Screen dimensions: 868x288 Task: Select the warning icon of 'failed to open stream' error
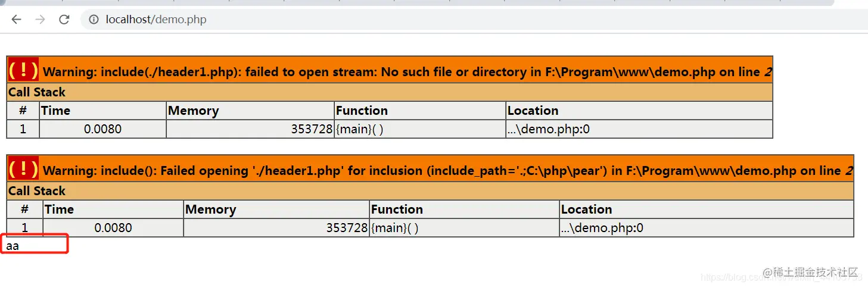[23, 70]
